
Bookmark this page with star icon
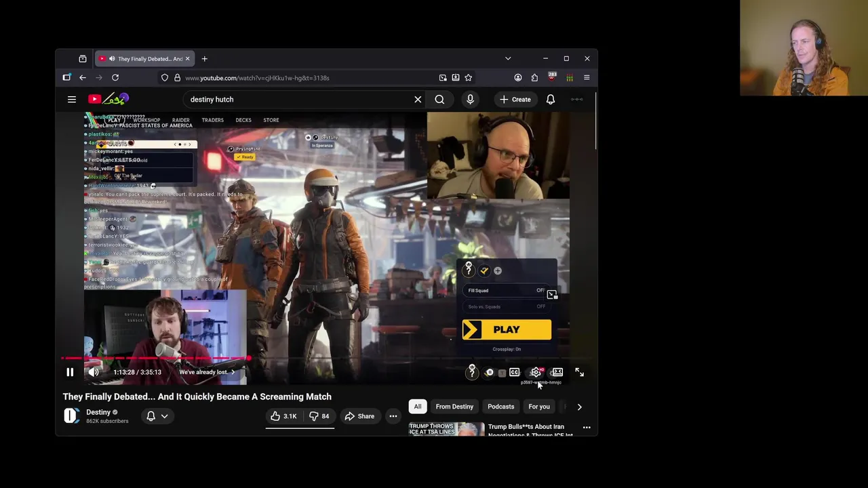(468, 78)
